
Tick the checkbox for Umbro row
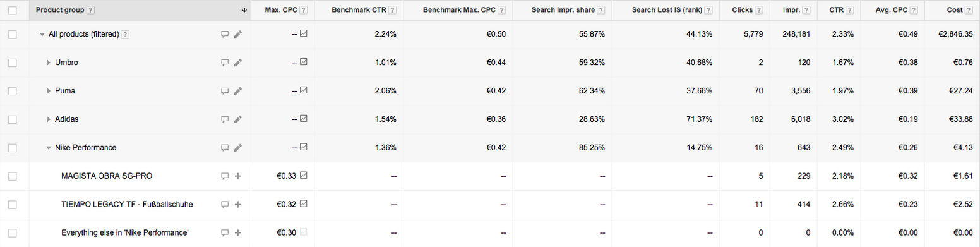click(x=13, y=63)
